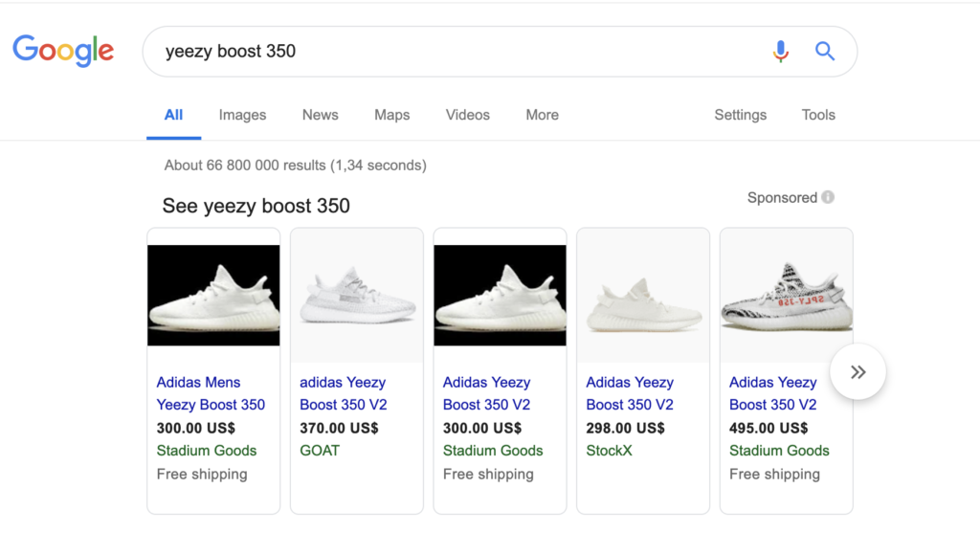Start voice search with the microphone icon
This screenshot has height=554, width=980.
click(x=781, y=52)
